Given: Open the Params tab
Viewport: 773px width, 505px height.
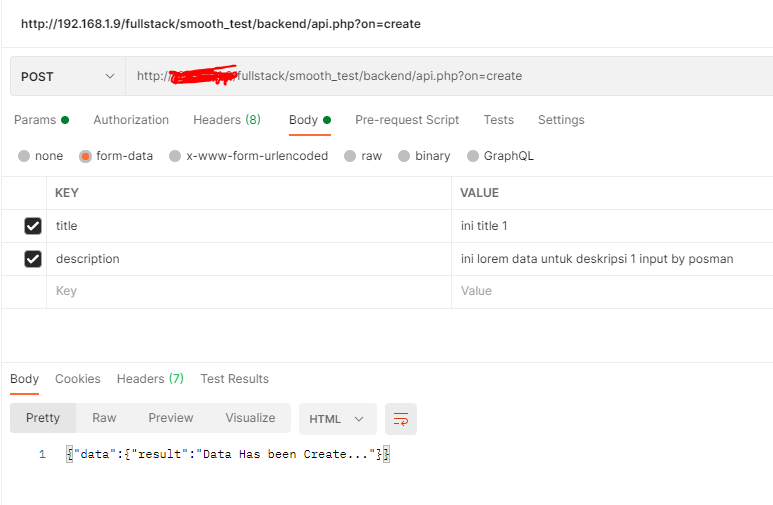Looking at the screenshot, I should click(41, 120).
